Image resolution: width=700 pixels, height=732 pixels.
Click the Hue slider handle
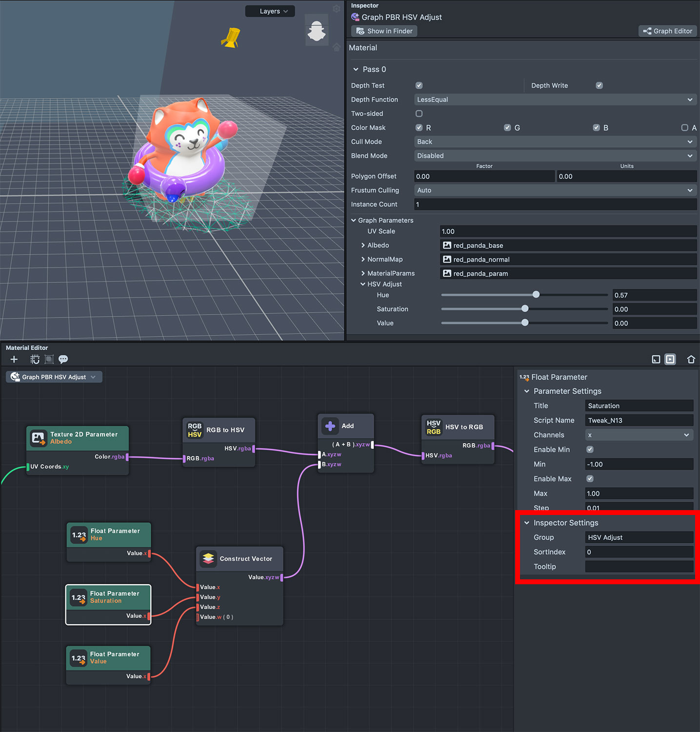click(536, 295)
